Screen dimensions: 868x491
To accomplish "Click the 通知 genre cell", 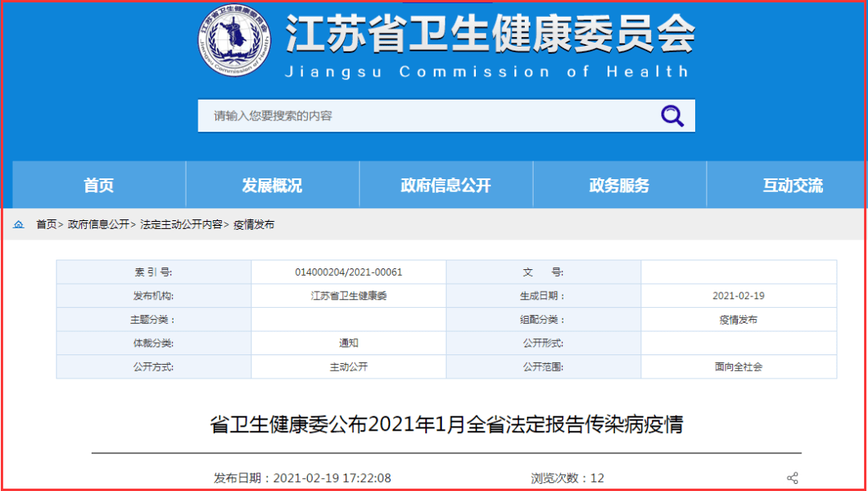I will 349,343.
